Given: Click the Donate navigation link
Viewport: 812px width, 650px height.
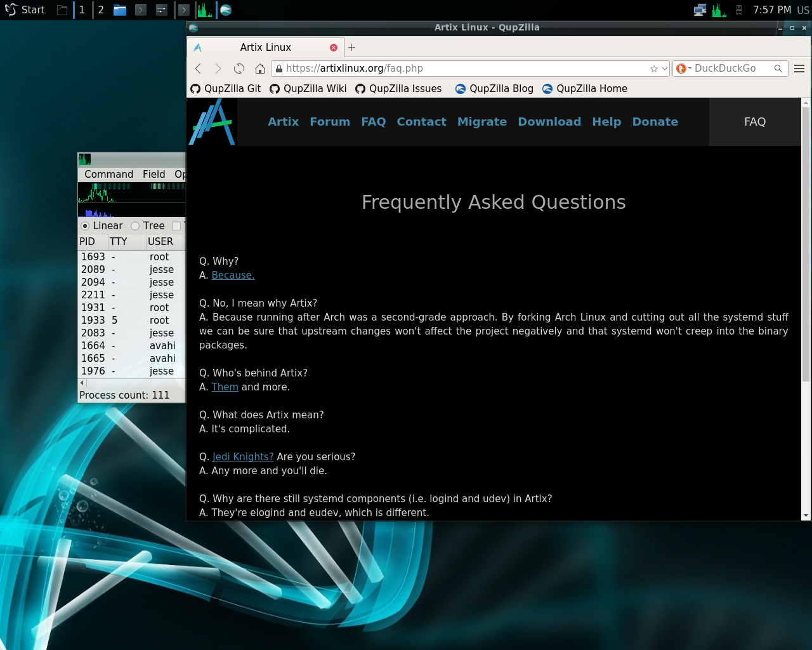Looking at the screenshot, I should [655, 122].
